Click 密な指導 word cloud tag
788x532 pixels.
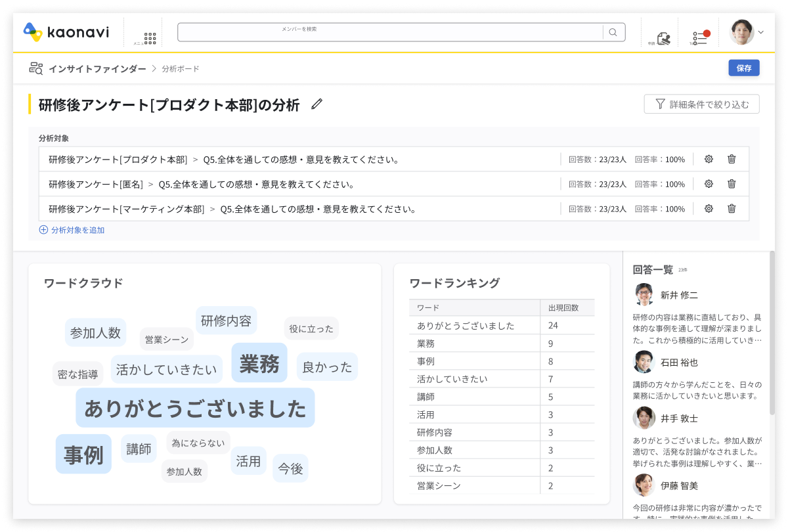point(77,374)
